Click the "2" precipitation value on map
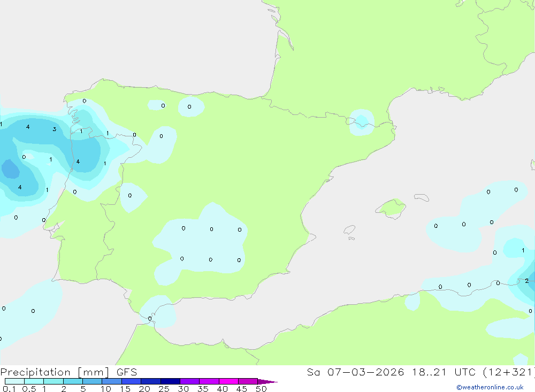Viewport: 535px width, 392px height. 527,281
